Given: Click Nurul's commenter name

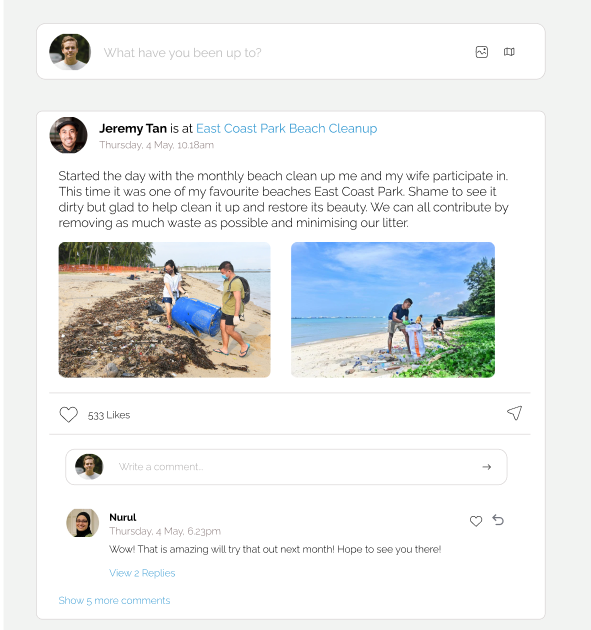Looking at the screenshot, I should pyautogui.click(x=123, y=517).
